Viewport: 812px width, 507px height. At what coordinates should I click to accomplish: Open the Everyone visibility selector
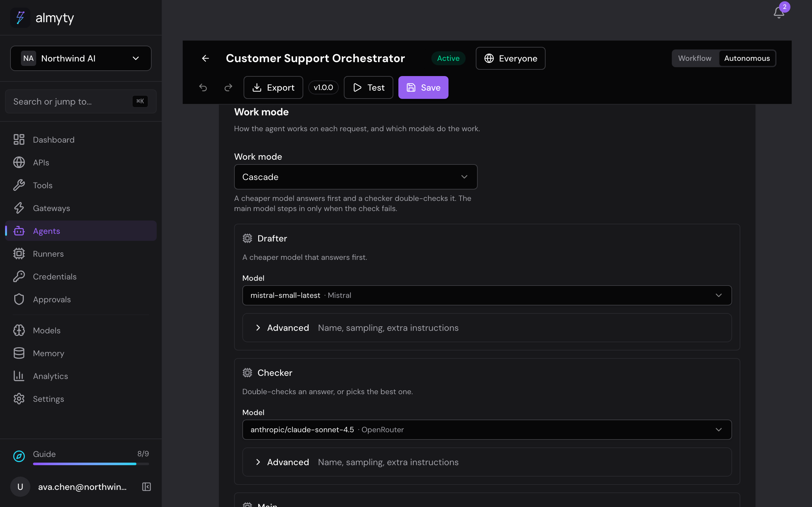[x=510, y=58]
